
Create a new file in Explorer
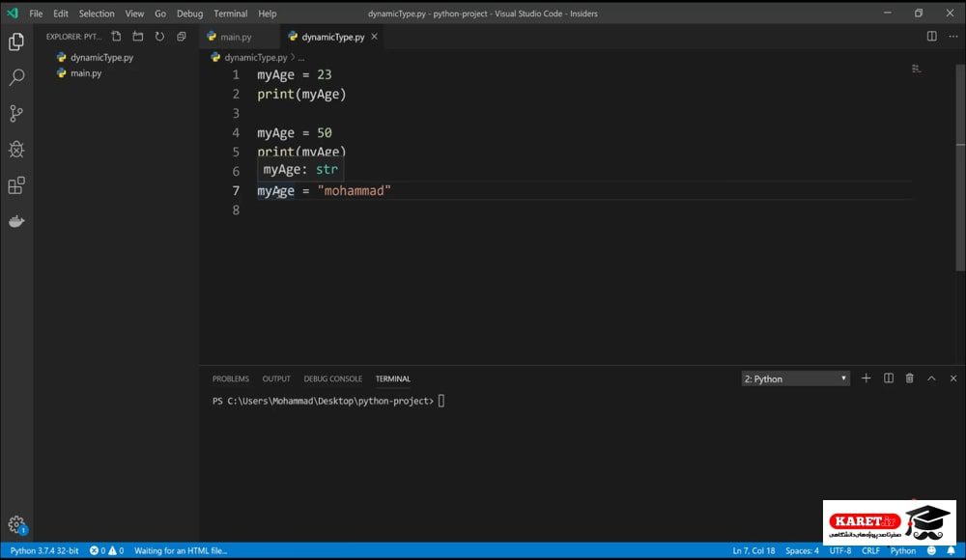[117, 37]
